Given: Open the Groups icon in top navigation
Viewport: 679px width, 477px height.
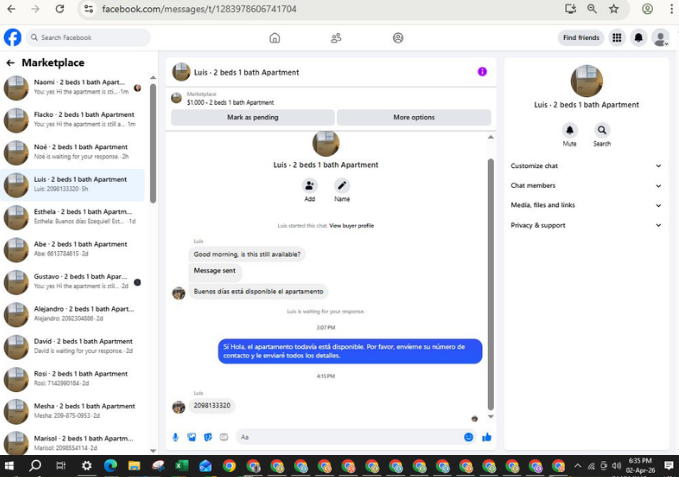Looking at the screenshot, I should 398,38.
